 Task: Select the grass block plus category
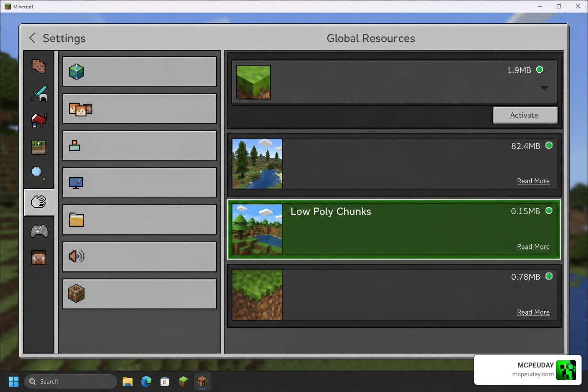39,147
